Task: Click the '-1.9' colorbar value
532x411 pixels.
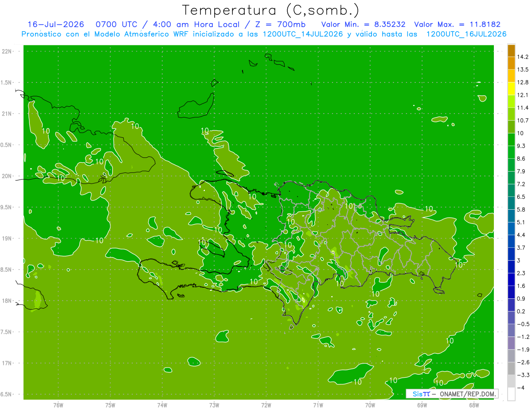Action: [523, 349]
